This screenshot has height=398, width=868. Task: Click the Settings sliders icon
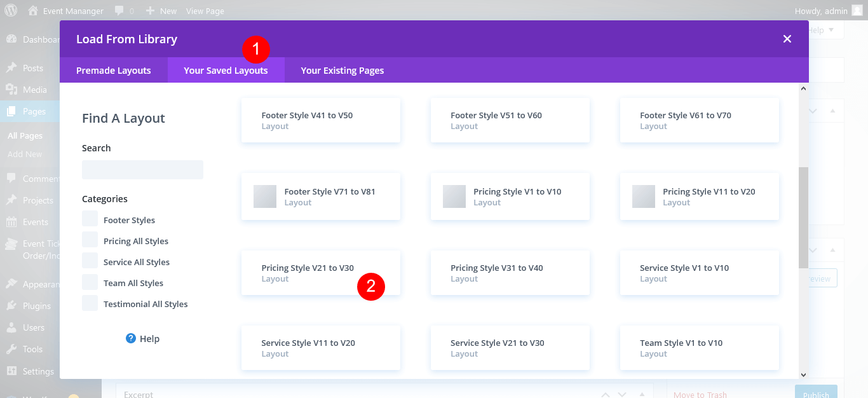pyautogui.click(x=11, y=371)
